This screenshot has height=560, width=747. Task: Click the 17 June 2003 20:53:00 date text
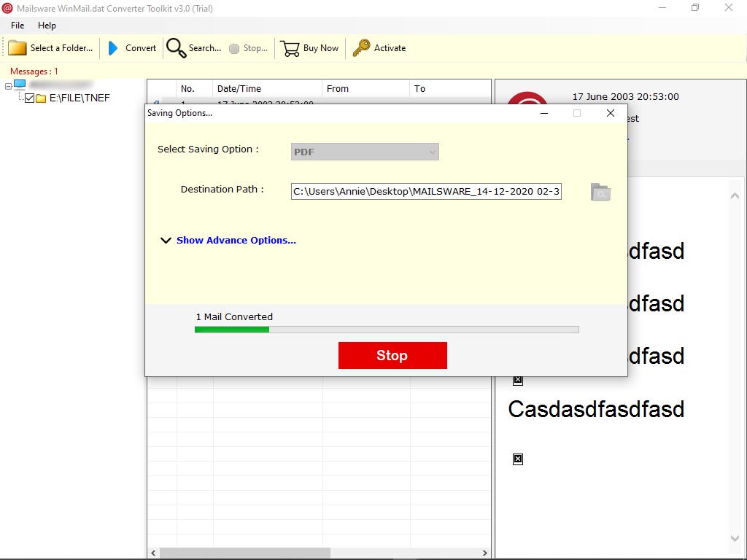pyautogui.click(x=625, y=97)
